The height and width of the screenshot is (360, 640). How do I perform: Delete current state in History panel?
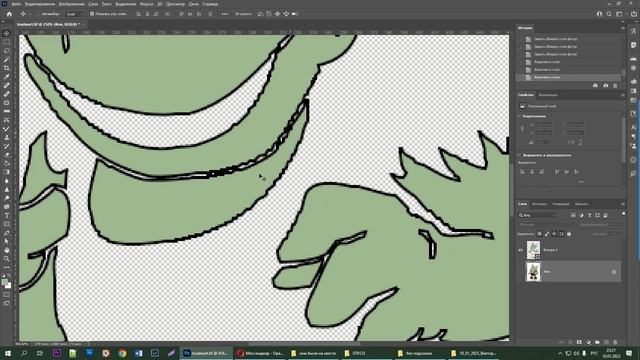[x=615, y=86]
